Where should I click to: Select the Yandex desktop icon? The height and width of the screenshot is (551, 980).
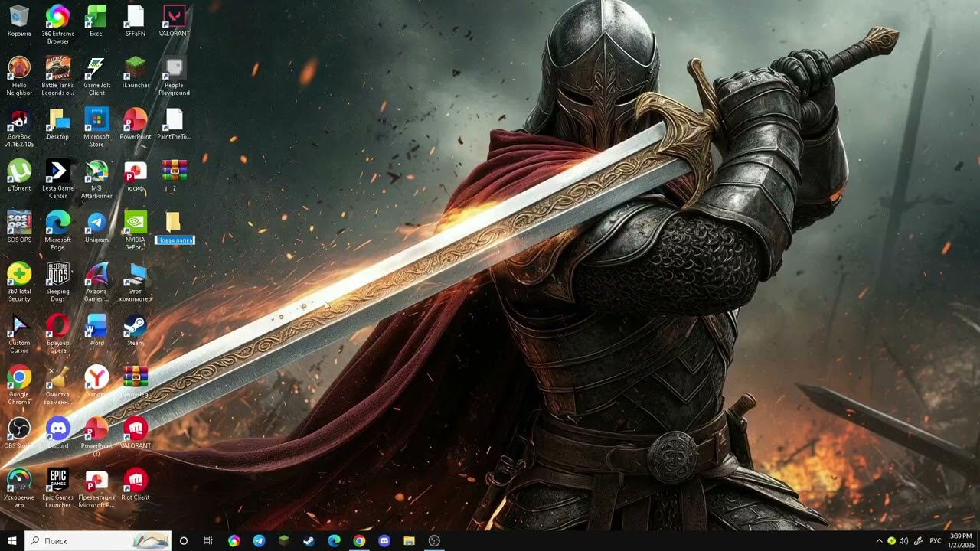(96, 377)
